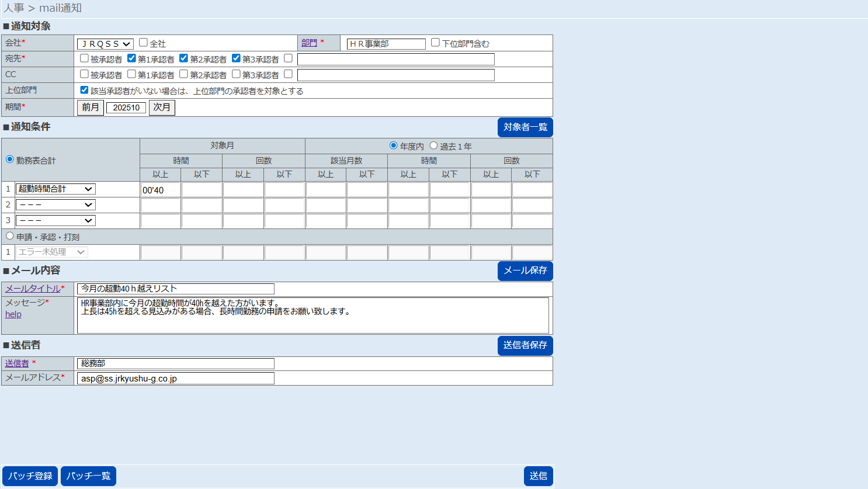Open the company dropdown showing JRQSS
Image resolution: width=868 pixels, height=489 pixels.
pos(105,44)
